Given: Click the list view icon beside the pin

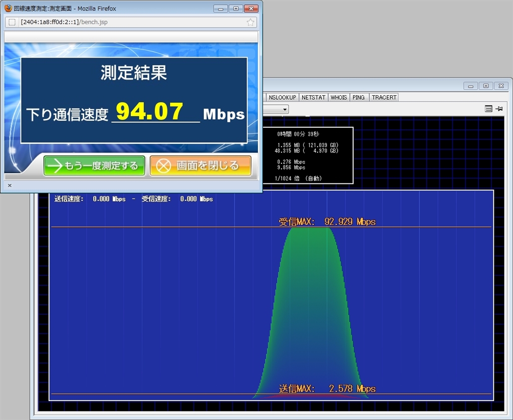Looking at the screenshot, I should [488, 109].
